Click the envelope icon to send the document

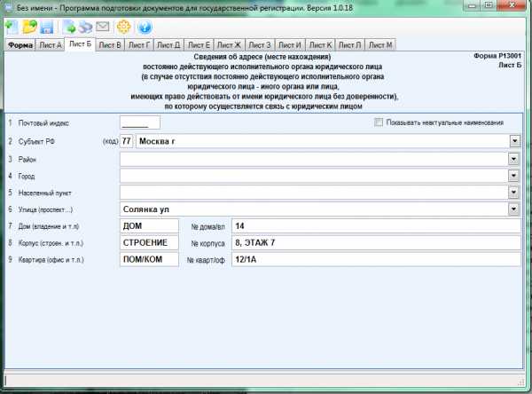(x=103, y=27)
